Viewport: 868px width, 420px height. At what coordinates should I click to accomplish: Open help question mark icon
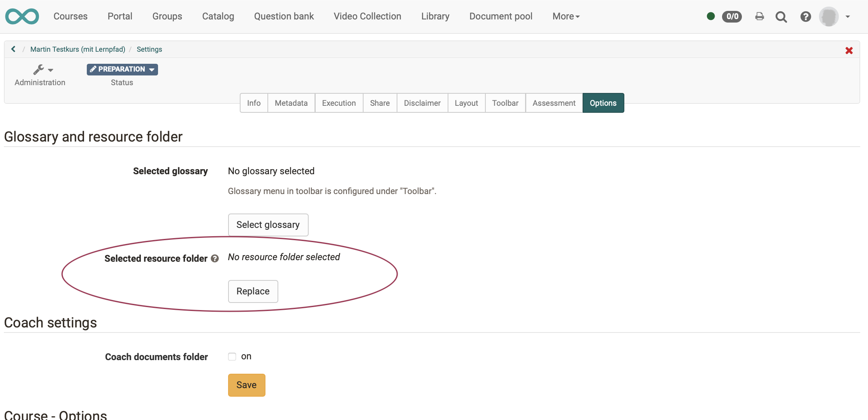coord(805,17)
